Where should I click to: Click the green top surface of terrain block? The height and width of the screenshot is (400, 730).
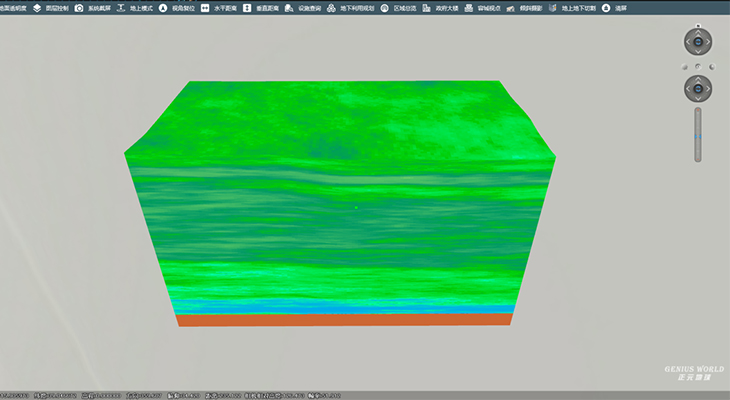click(x=340, y=120)
